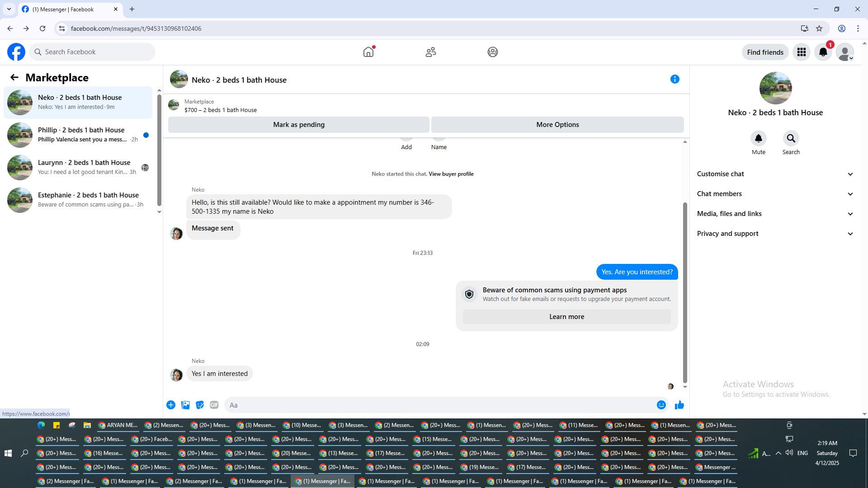Click the Find friends button
The width and height of the screenshot is (868, 488).
coord(765,52)
